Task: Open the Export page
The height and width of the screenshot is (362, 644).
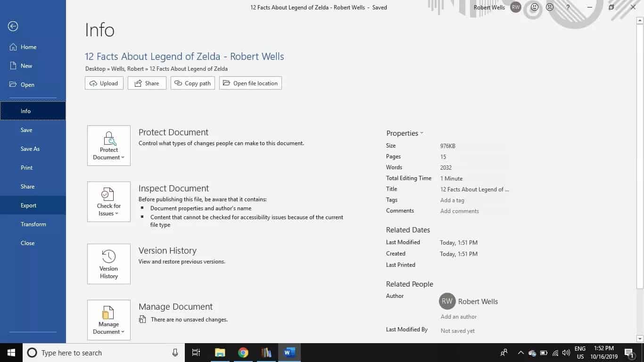Action: pos(33,206)
